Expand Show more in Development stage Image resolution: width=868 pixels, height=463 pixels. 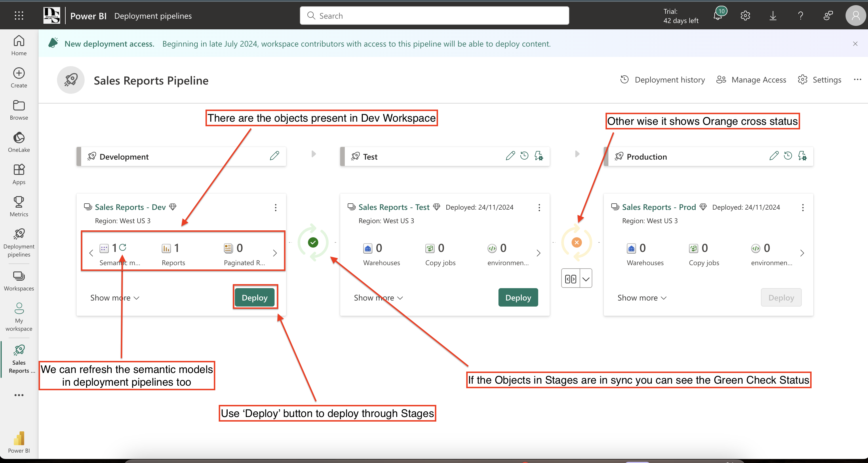click(x=115, y=298)
